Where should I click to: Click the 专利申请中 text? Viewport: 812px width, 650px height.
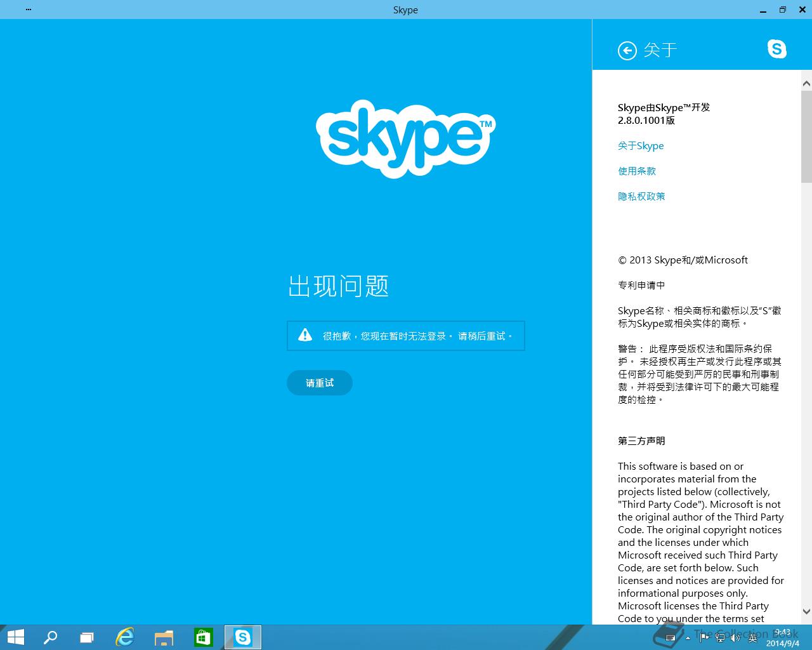click(641, 286)
